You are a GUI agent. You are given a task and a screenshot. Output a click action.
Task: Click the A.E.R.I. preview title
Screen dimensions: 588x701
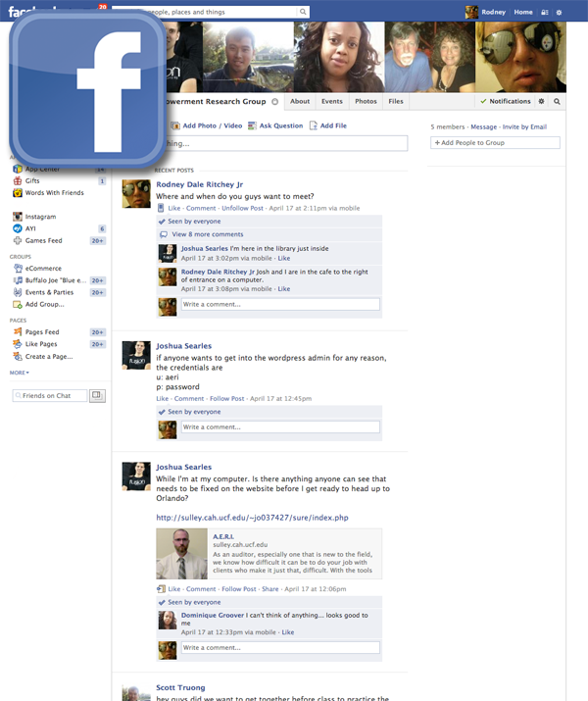(x=223, y=536)
